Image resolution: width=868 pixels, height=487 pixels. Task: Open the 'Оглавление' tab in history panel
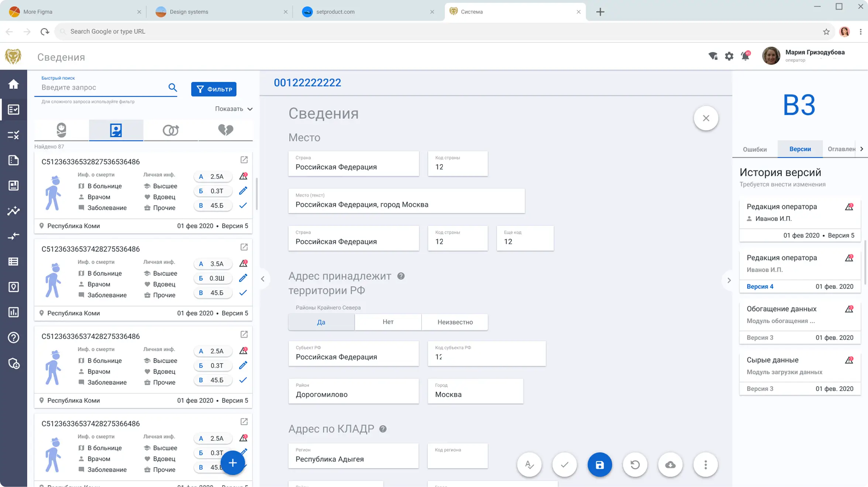coord(842,149)
